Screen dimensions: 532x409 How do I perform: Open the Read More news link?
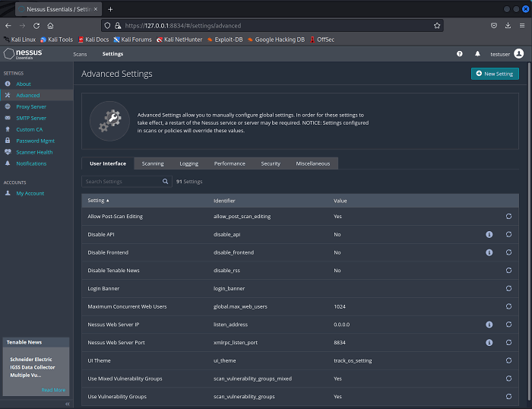(x=53, y=390)
